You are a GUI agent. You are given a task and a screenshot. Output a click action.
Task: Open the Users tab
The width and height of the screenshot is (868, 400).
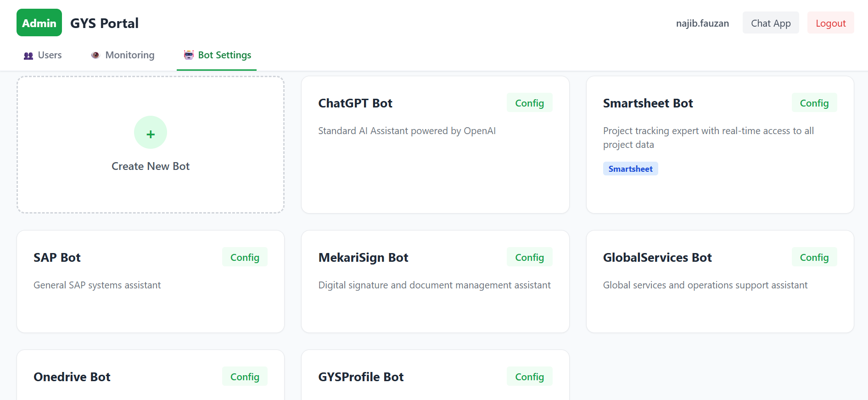pyautogui.click(x=43, y=56)
